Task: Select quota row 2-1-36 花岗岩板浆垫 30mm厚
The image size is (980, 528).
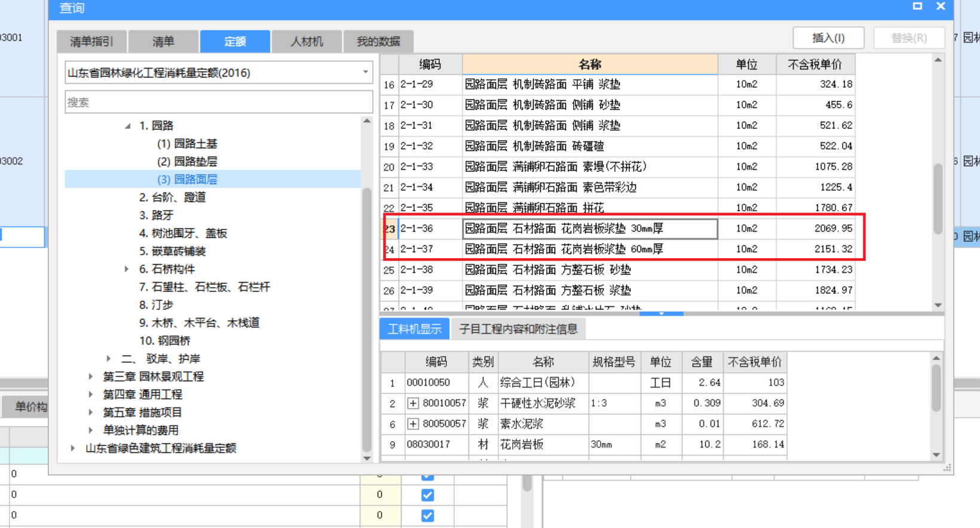Action: click(x=618, y=229)
